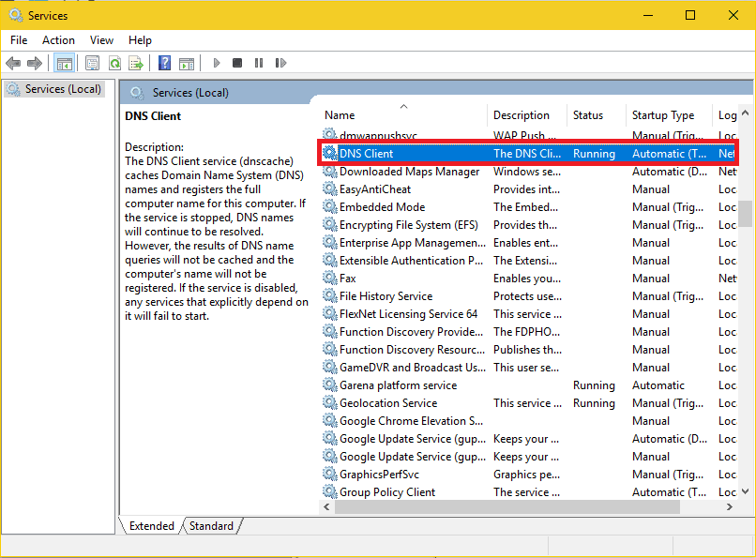The image size is (756, 558).
Task: Select GameDVR and Broadcast User Service row
Action: coord(529,368)
